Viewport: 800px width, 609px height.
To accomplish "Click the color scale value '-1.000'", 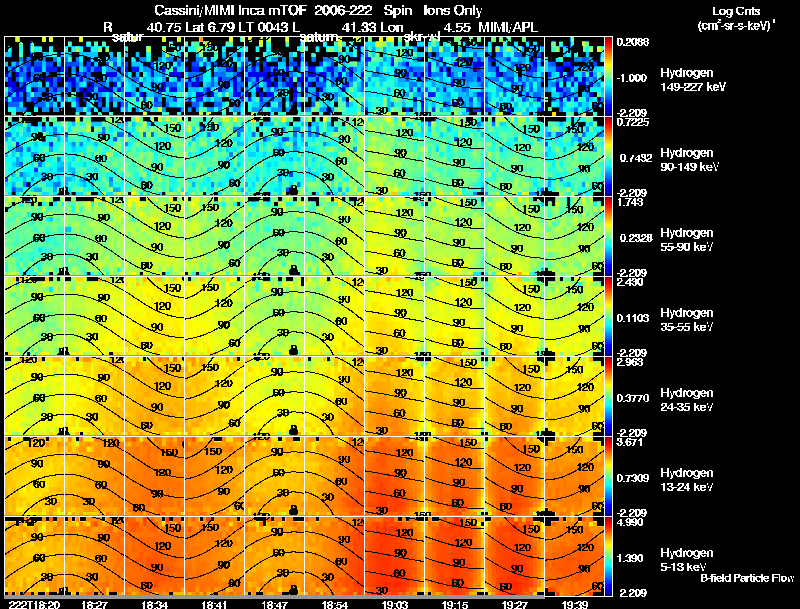I will [x=632, y=78].
